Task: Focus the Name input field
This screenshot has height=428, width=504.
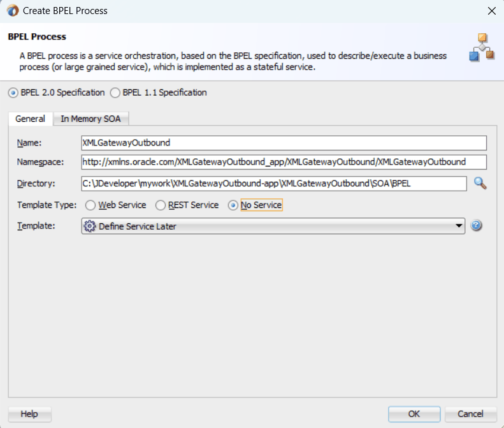Action: [x=284, y=143]
